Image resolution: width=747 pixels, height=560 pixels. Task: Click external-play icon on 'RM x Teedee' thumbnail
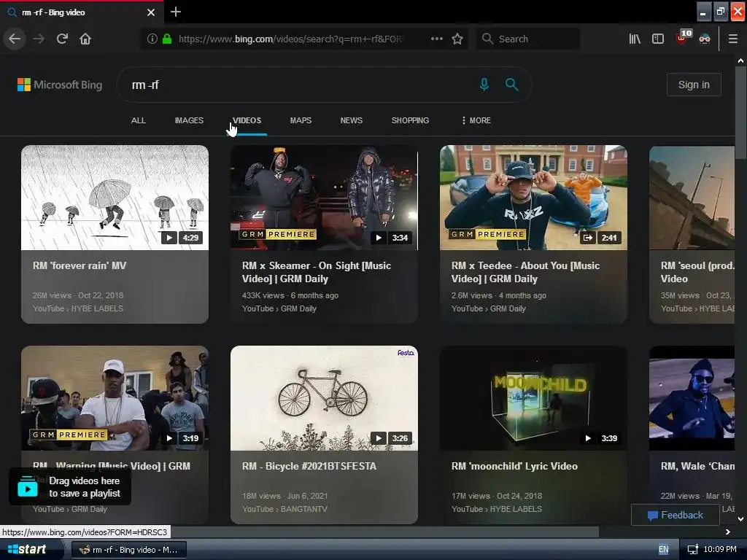588,238
